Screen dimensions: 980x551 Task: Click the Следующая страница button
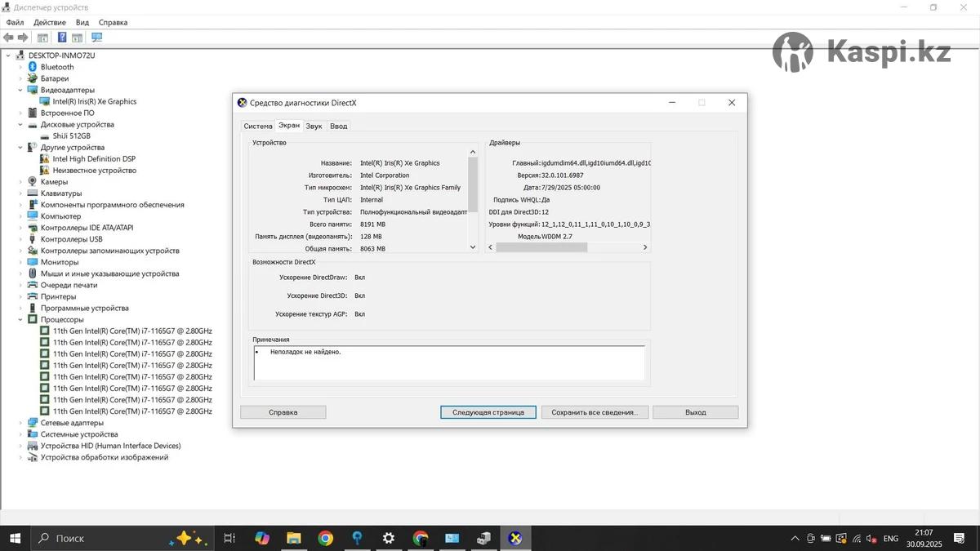[x=488, y=412]
